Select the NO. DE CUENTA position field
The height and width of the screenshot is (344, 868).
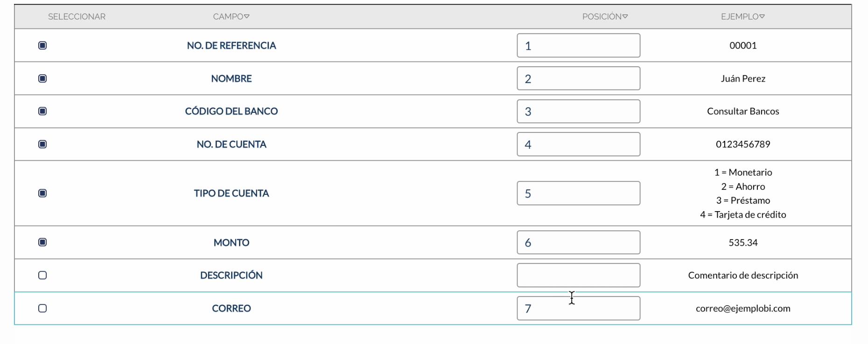(578, 144)
